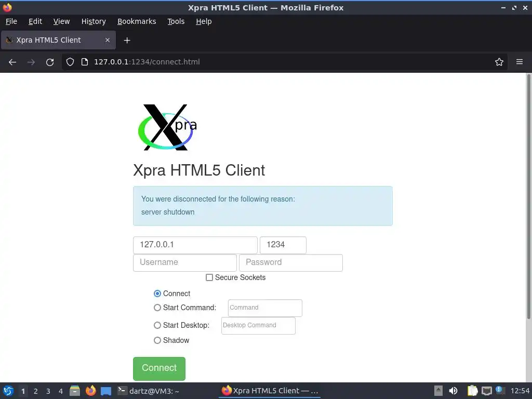Select the Connect radio option
This screenshot has height=399, width=532.
(x=157, y=294)
